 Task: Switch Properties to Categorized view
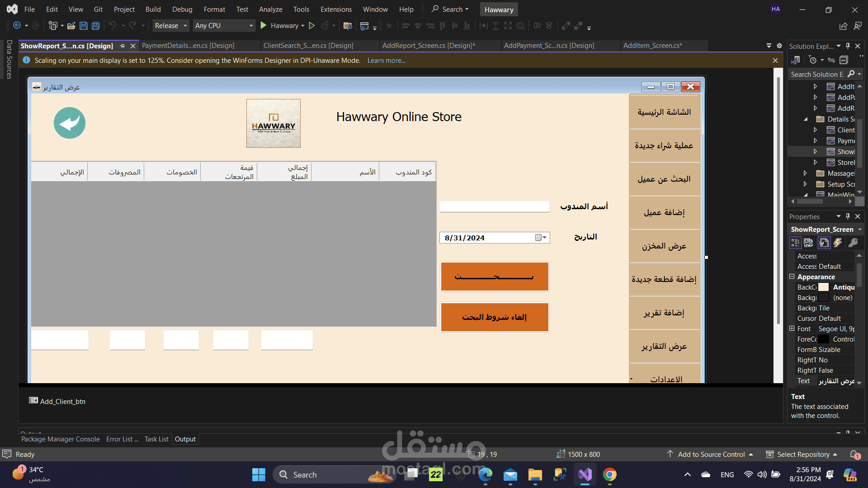pyautogui.click(x=795, y=243)
